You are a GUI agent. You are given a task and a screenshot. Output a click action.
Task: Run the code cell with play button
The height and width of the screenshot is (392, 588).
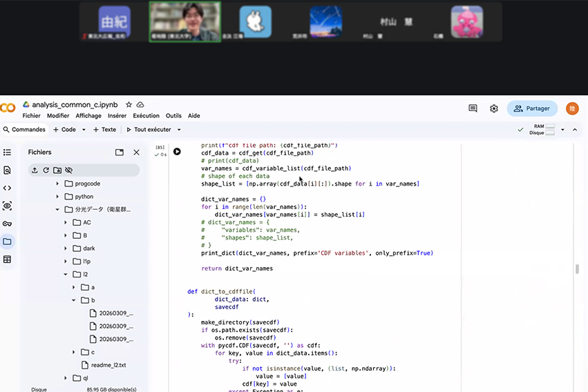click(x=177, y=151)
